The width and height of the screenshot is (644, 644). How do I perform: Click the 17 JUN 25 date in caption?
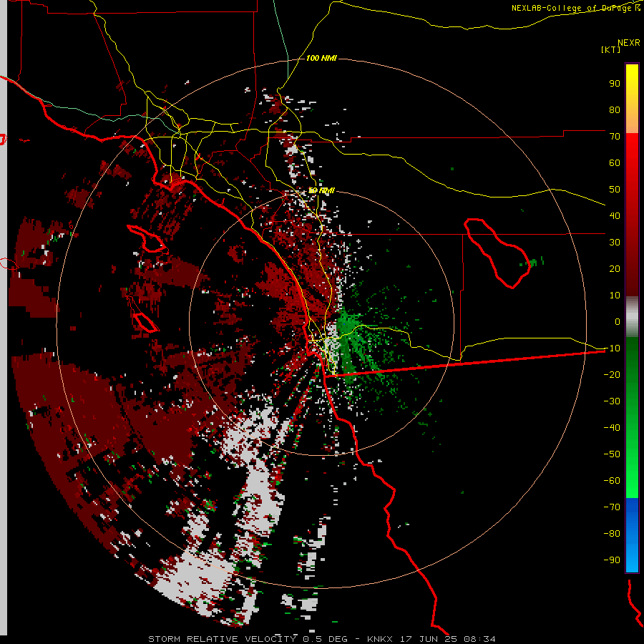pyautogui.click(x=429, y=639)
